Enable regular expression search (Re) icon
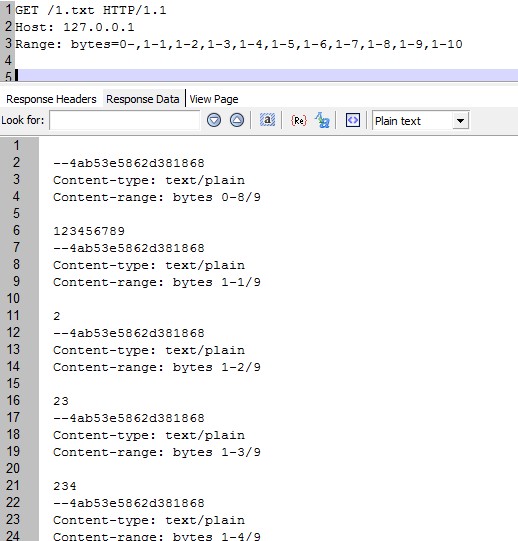This screenshot has height=541, width=518. [x=299, y=120]
